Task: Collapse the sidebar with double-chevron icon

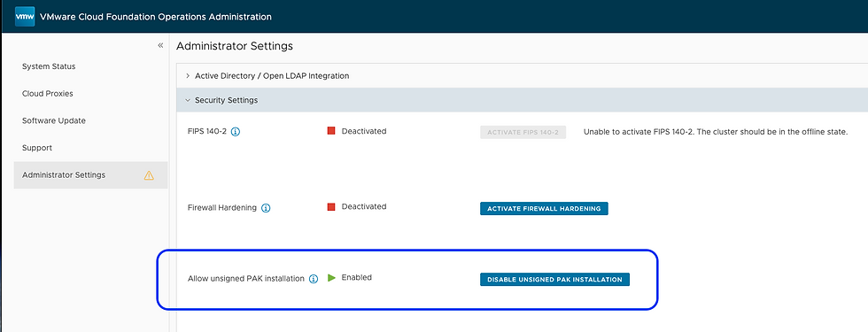Action: (x=160, y=45)
